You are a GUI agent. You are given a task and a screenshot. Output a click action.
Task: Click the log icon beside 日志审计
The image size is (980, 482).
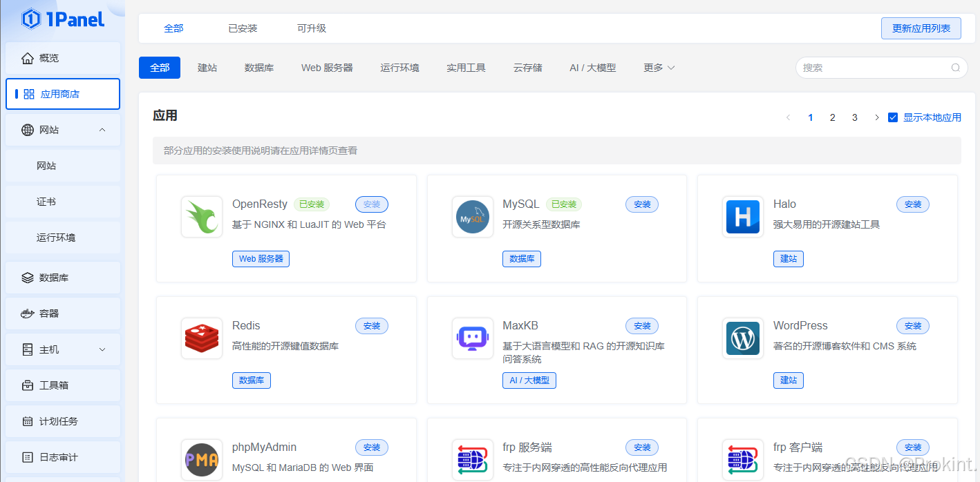tap(28, 457)
